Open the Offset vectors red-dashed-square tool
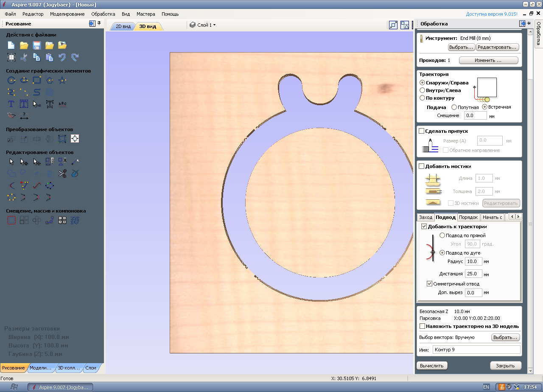The height and width of the screenshot is (392, 543). [11, 220]
